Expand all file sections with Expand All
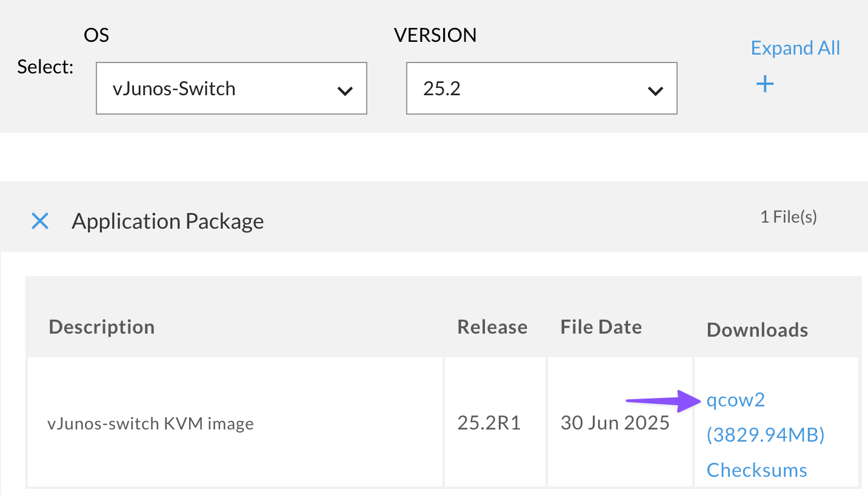The image size is (868, 495). pos(795,47)
